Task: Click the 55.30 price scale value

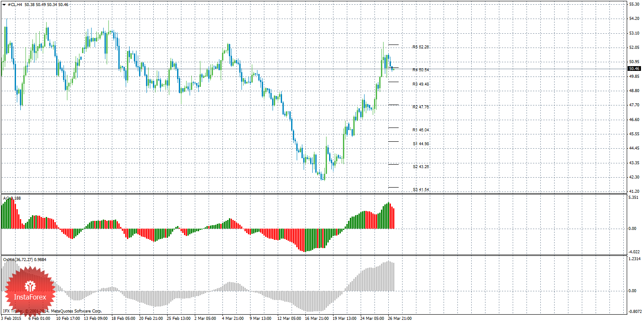Action: 634,4
